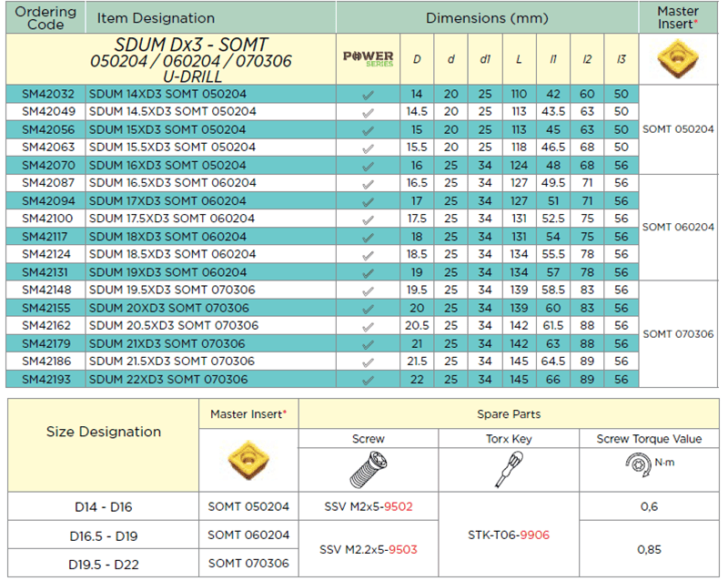Click the Screw Torque Value column label
728x581 pixels.
tap(649, 438)
